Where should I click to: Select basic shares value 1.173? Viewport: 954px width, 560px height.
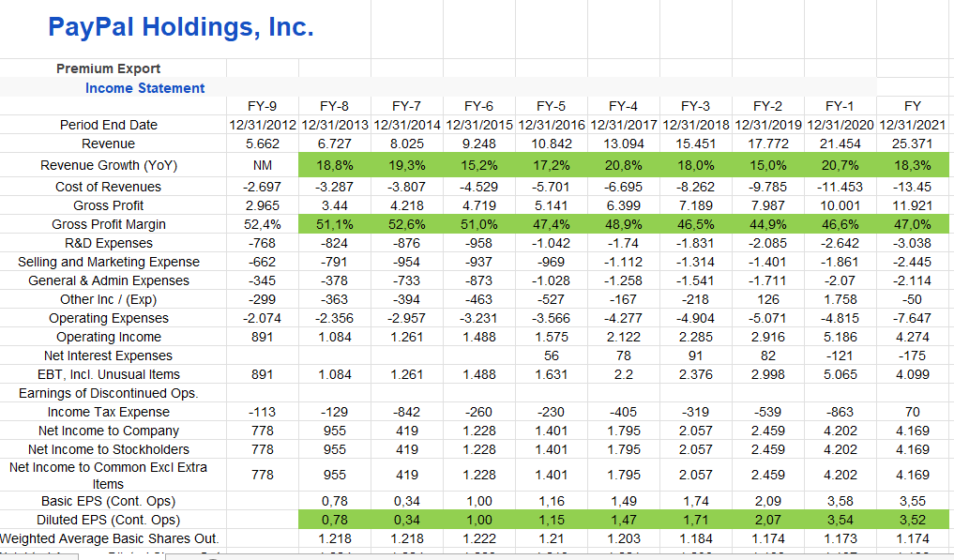coord(840,538)
